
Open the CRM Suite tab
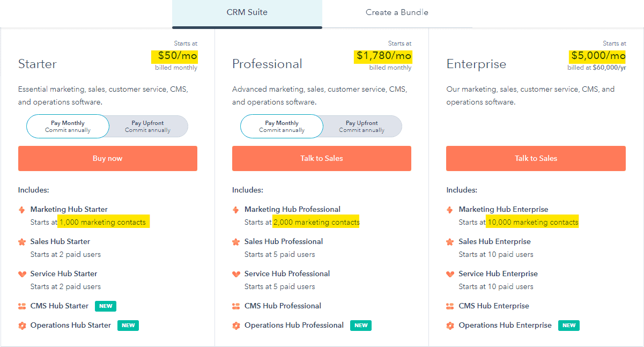(x=247, y=12)
